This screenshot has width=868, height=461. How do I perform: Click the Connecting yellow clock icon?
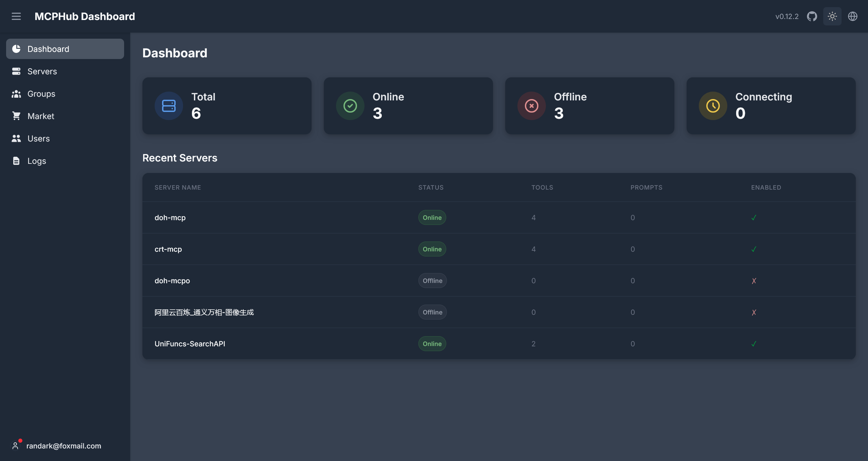[x=713, y=106]
